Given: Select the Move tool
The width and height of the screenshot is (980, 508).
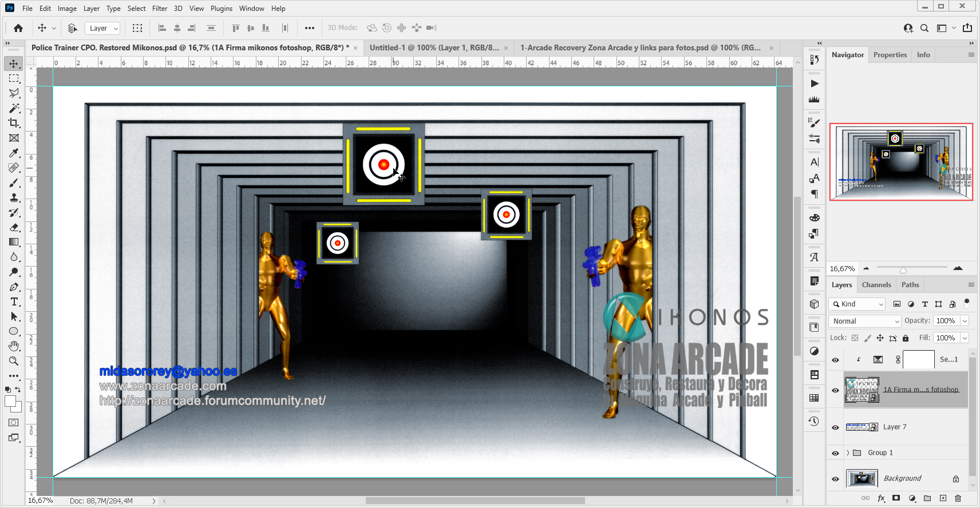Looking at the screenshot, I should click(x=14, y=64).
